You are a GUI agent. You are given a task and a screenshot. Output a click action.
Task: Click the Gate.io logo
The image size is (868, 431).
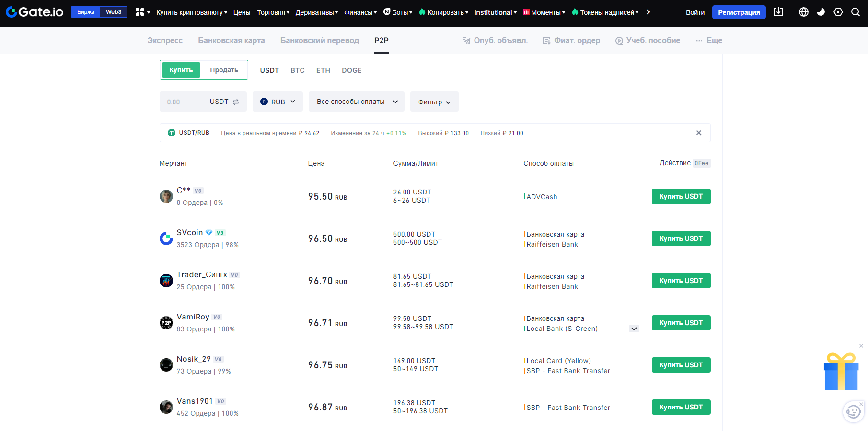click(35, 12)
